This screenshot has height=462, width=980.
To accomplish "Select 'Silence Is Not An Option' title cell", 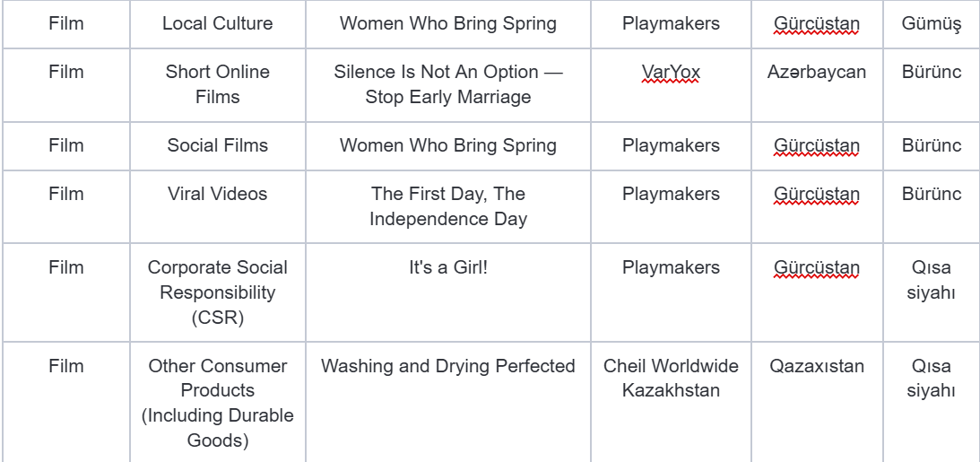I will coord(448,84).
